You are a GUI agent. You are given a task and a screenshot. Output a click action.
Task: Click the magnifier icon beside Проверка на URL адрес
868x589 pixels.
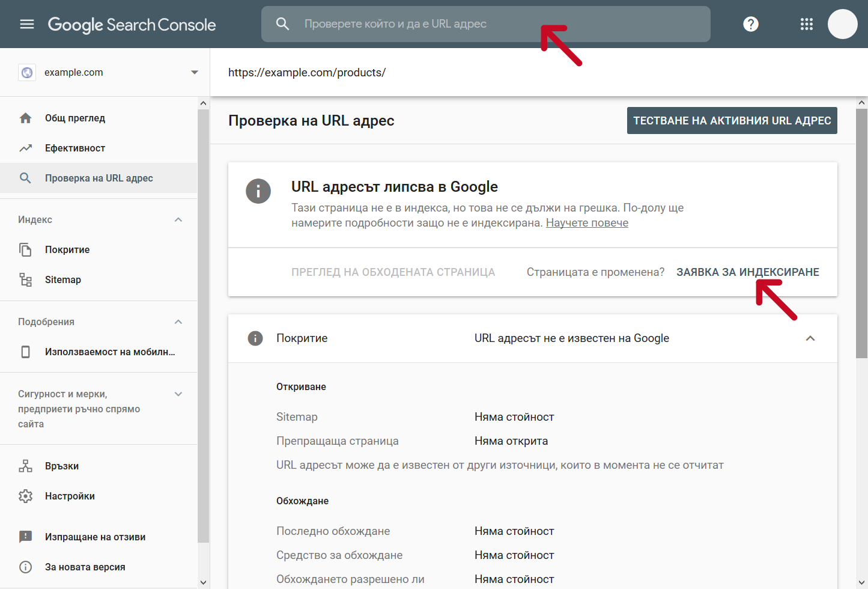click(25, 178)
